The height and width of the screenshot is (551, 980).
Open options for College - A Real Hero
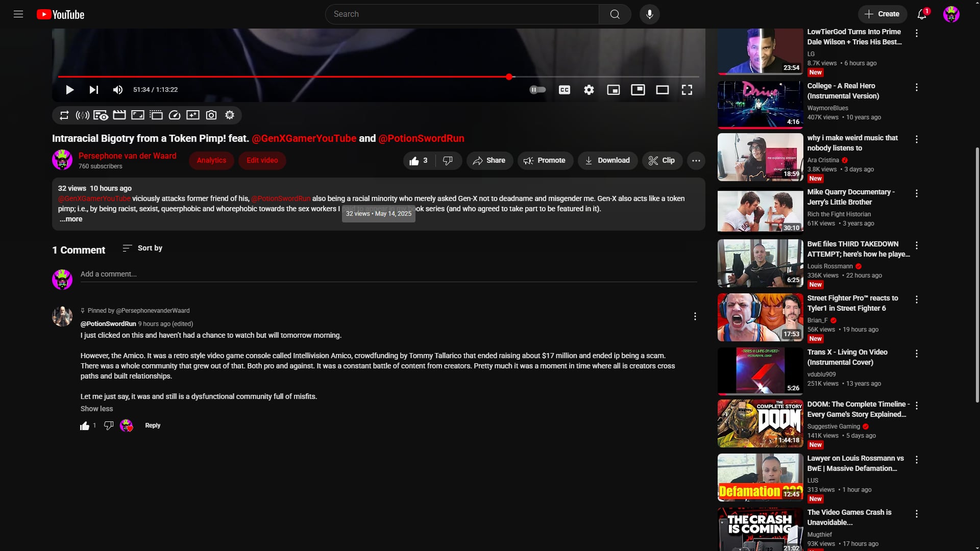[917, 88]
